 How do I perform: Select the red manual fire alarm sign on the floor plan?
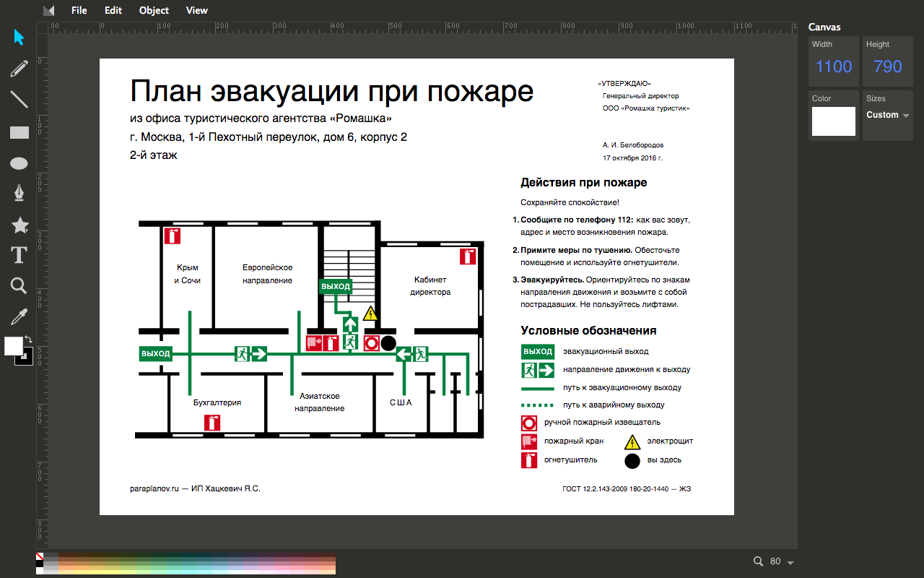click(x=372, y=342)
